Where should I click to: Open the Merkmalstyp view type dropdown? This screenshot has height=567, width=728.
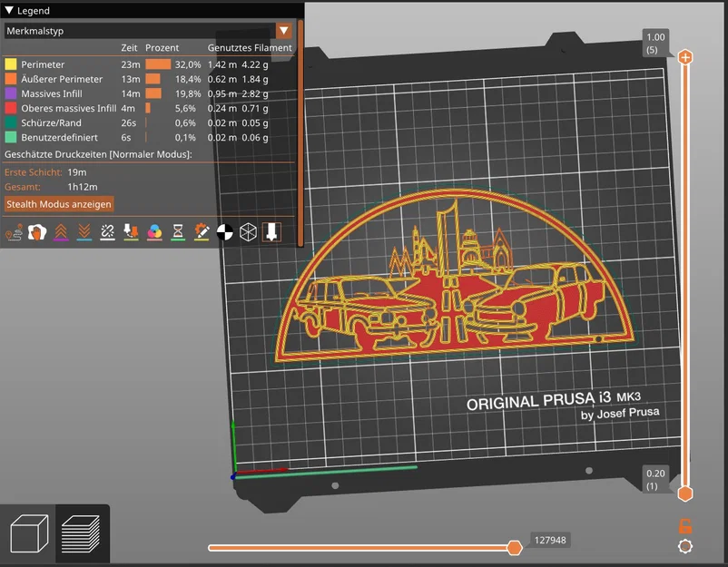(283, 31)
